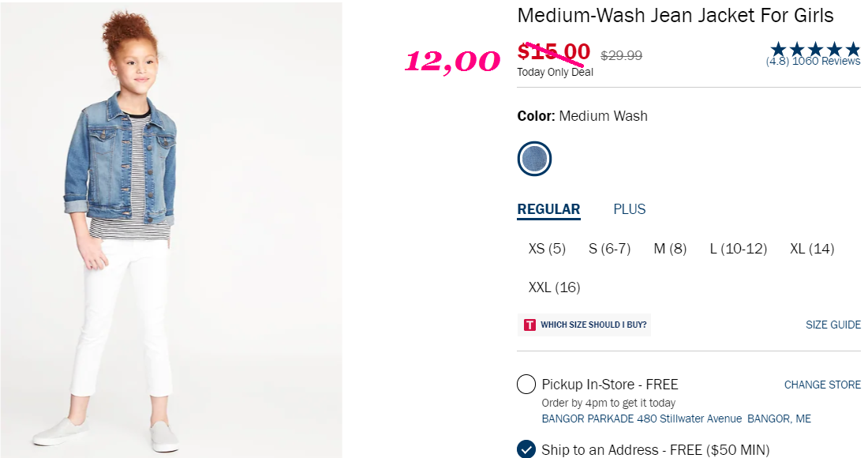Select size S (6-7)
The width and height of the screenshot is (868, 458).
609,249
